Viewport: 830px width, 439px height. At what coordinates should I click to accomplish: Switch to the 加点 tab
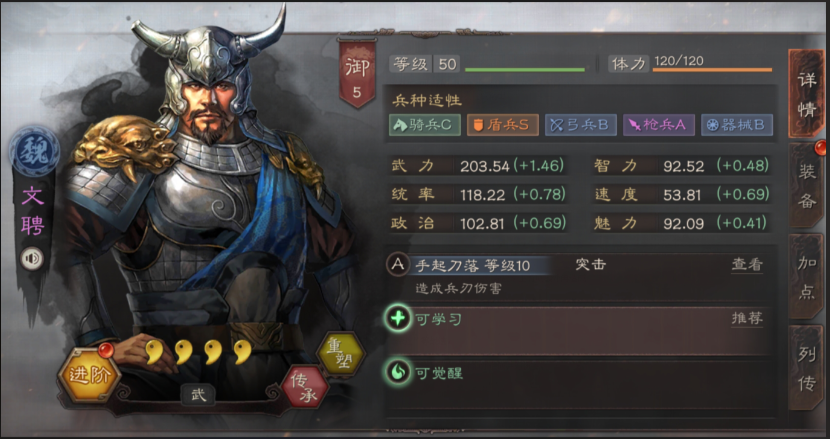click(806, 277)
